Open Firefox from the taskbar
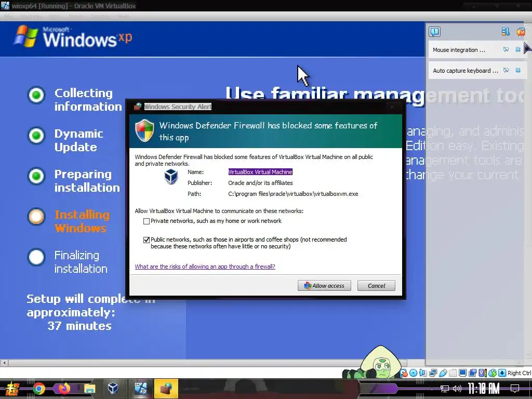 (x=64, y=389)
